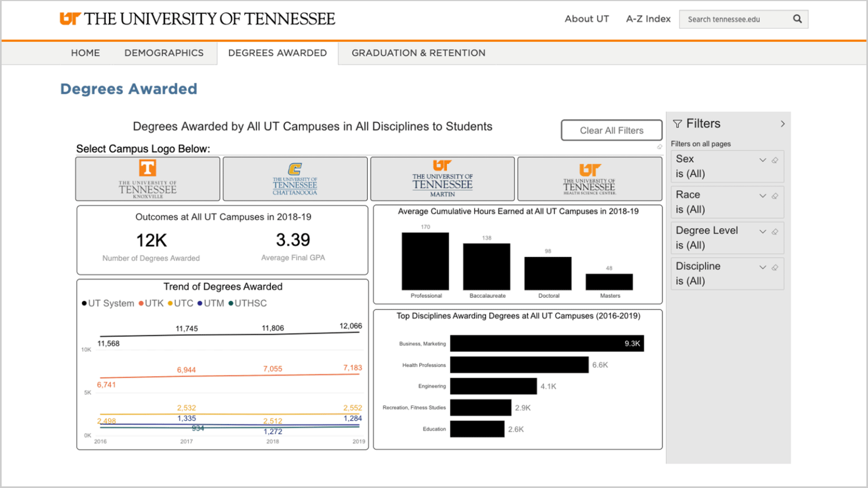Select the Baccalaureate hours bar

pos(487,267)
